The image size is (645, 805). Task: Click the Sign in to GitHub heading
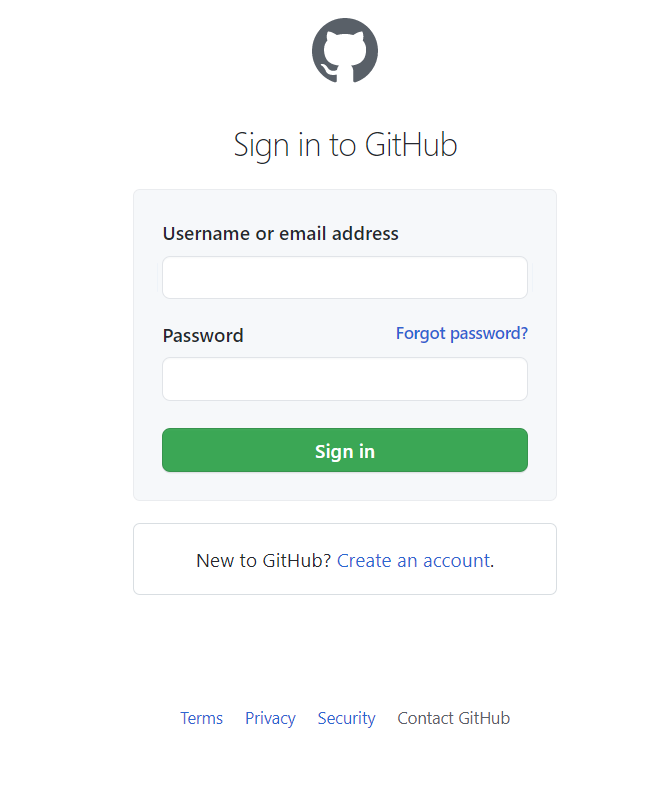[345, 145]
